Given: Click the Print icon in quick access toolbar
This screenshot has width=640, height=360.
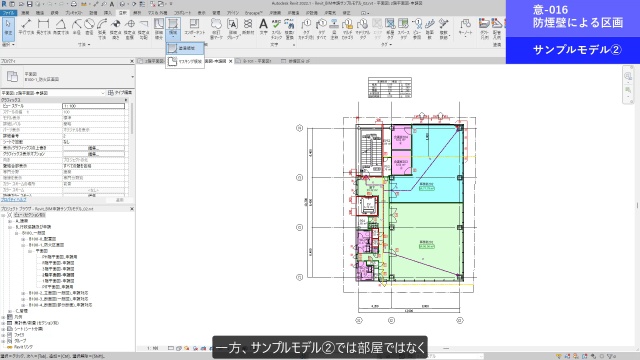Looking at the screenshot, I should 73,4.
